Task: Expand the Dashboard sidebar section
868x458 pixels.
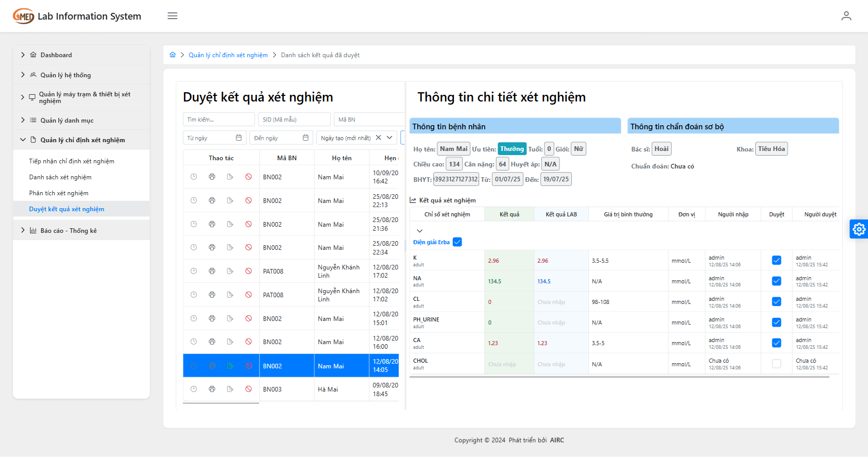Action: 23,55
